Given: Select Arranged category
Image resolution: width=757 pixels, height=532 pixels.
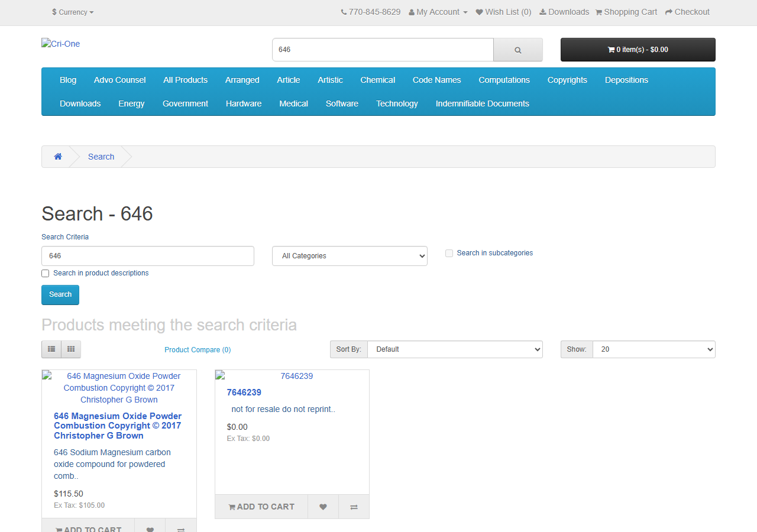Looking at the screenshot, I should pyautogui.click(x=242, y=80).
